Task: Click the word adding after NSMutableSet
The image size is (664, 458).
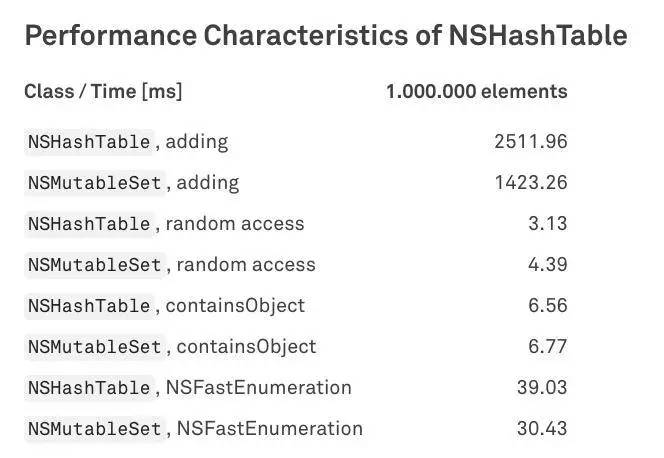Action: click(208, 183)
